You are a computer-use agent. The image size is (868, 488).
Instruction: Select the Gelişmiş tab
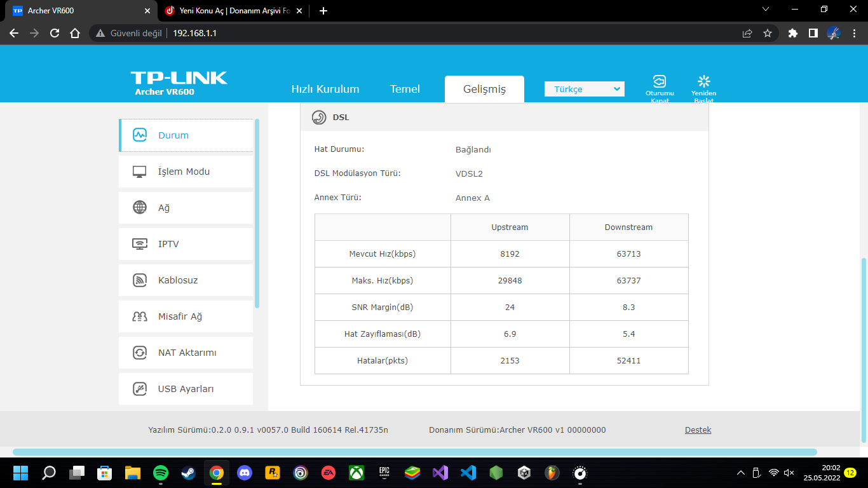tap(484, 89)
